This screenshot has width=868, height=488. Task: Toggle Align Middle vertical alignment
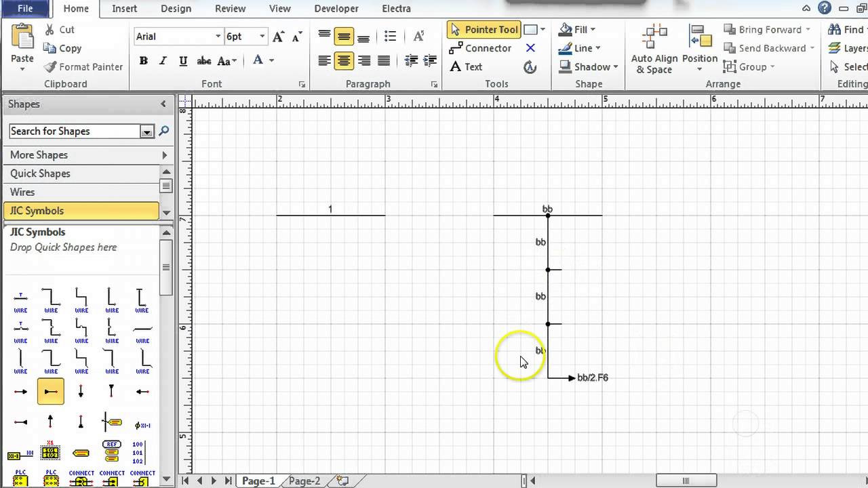[344, 36]
